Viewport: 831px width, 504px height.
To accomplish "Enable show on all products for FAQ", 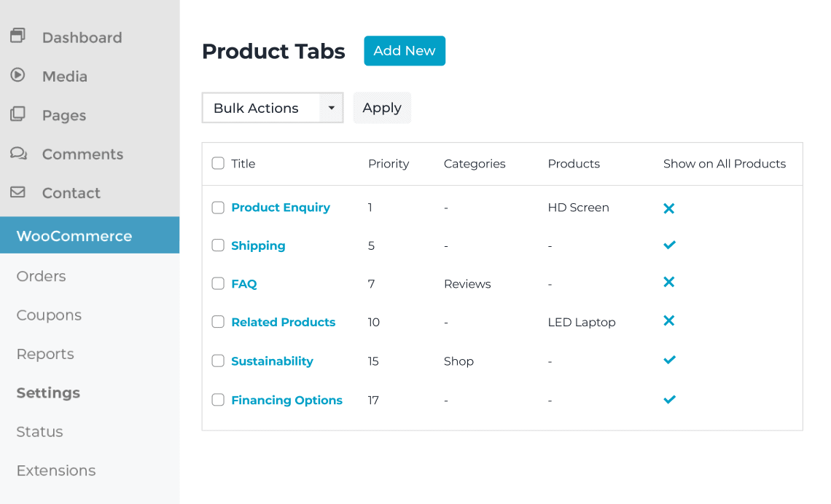I will [669, 283].
